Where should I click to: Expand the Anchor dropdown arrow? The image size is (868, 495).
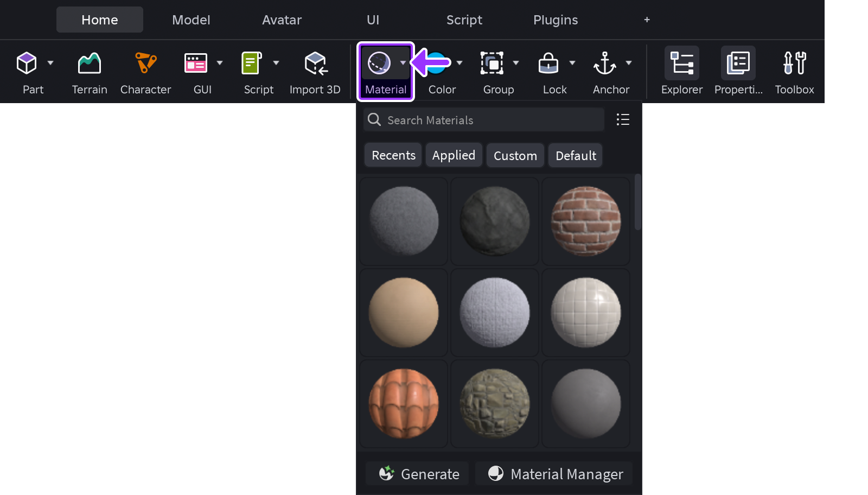[x=629, y=63]
